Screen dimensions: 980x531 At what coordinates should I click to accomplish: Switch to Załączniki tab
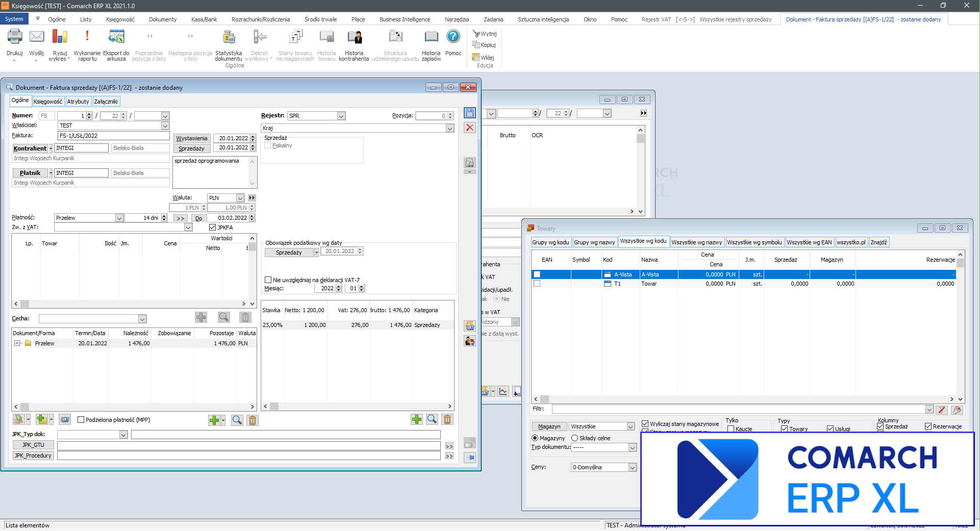click(106, 102)
